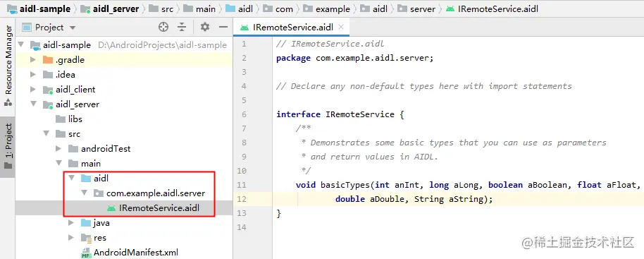
Task: Click the locate/scroll-from-source target icon
Action: coord(163,27)
